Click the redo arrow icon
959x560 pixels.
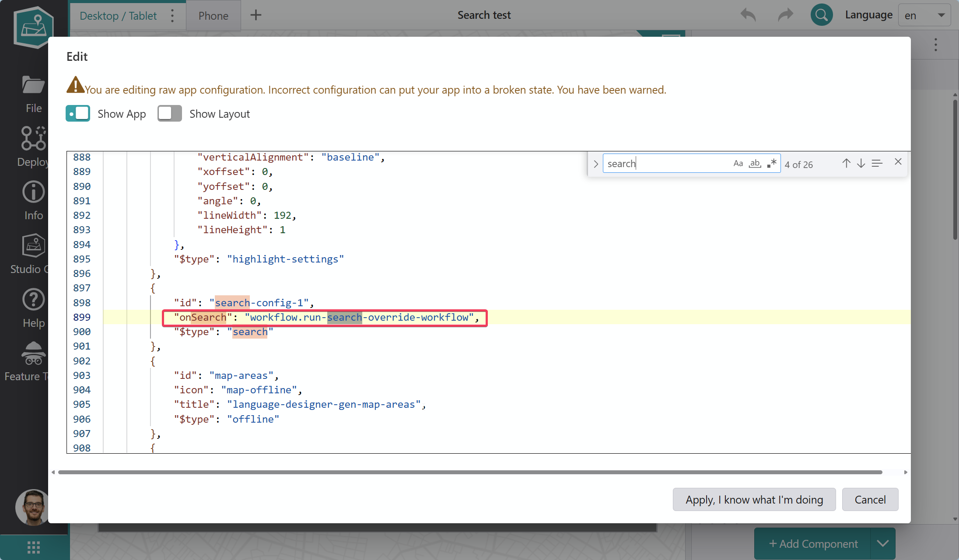pos(785,15)
